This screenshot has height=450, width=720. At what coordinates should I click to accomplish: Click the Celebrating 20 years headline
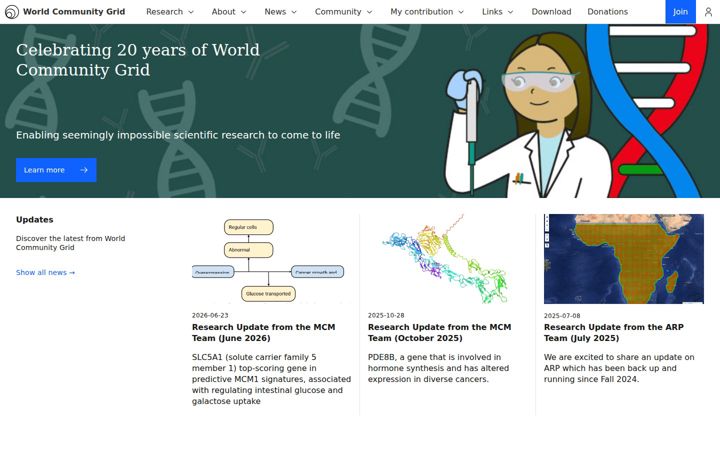(138, 60)
